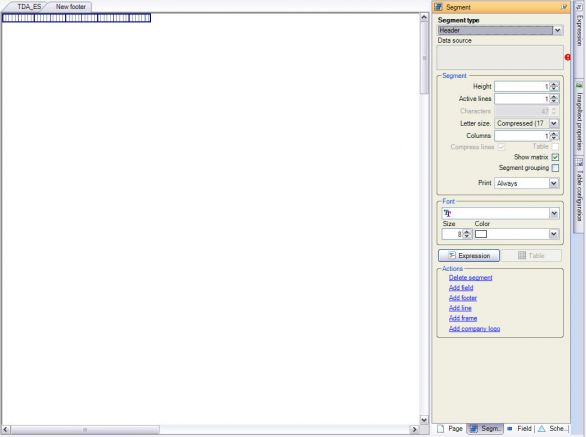The height and width of the screenshot is (437, 586).
Task: Toggle the Show matrix checkbox
Action: click(x=555, y=157)
